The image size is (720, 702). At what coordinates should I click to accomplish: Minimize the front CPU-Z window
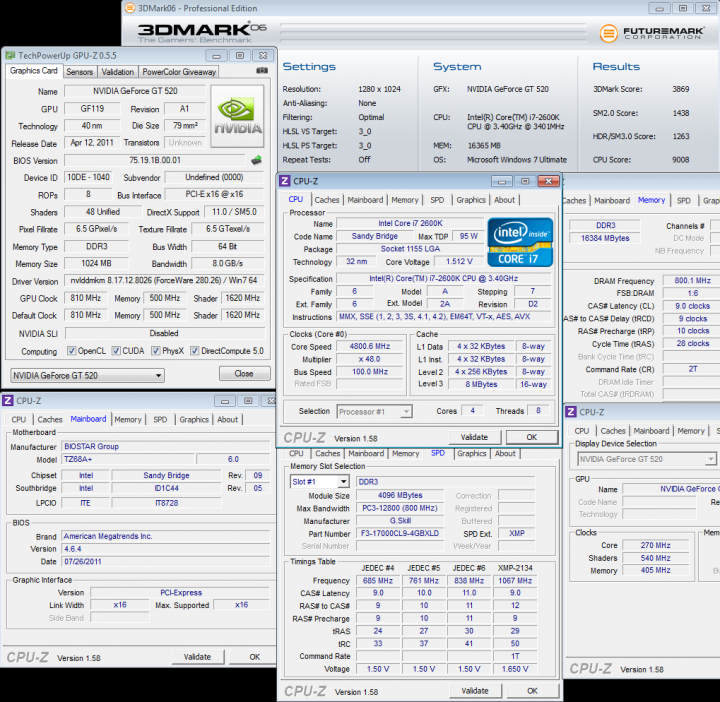(502, 181)
